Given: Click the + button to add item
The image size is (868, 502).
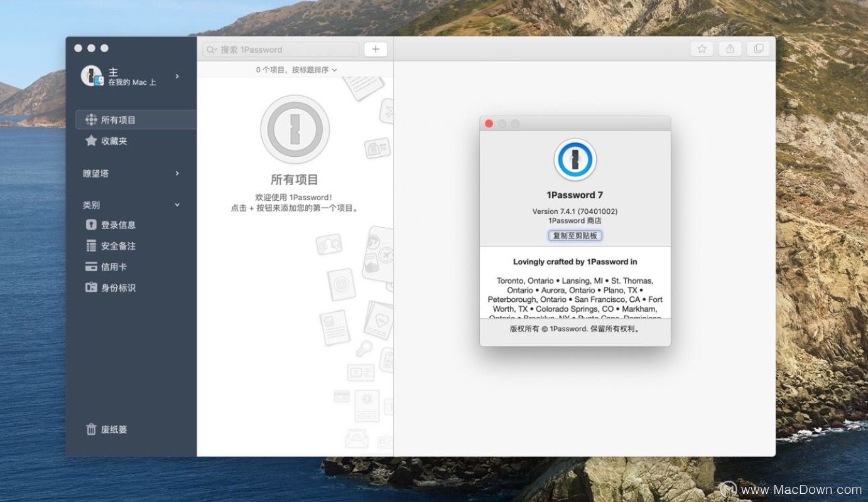Looking at the screenshot, I should tap(375, 49).
